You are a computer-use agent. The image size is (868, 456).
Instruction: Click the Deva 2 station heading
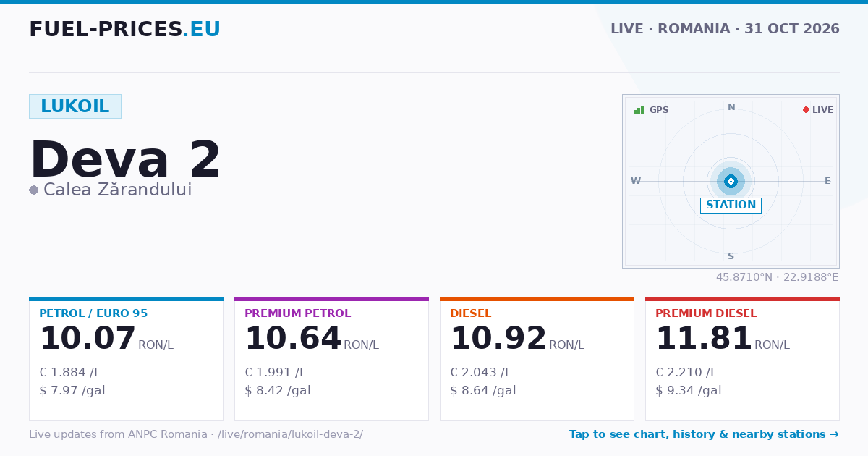[x=125, y=159]
